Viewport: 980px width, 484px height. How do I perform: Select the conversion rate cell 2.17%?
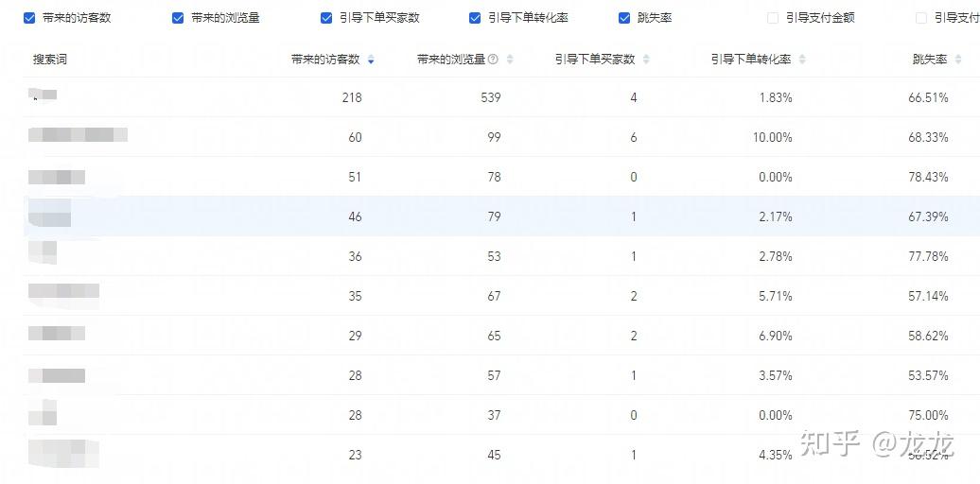(x=776, y=216)
